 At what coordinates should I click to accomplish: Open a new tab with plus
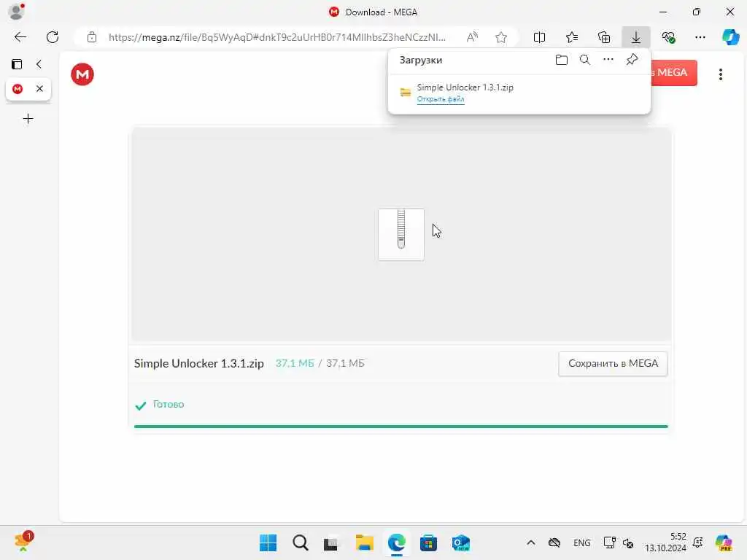[28, 119]
